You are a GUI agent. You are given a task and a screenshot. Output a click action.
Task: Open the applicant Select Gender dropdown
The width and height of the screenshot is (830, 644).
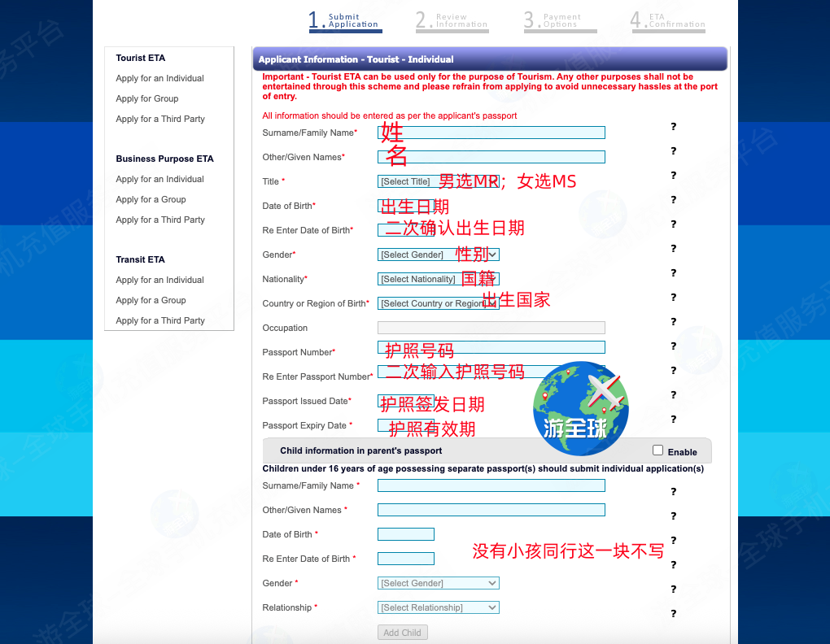tap(438, 255)
